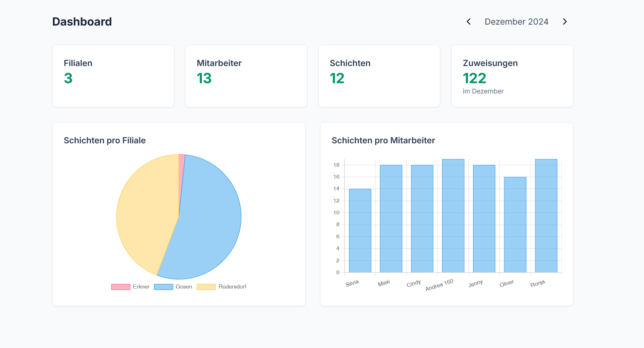The width and height of the screenshot is (644, 348).
Task: Click the Dezember 2024 month label
Action: click(517, 22)
